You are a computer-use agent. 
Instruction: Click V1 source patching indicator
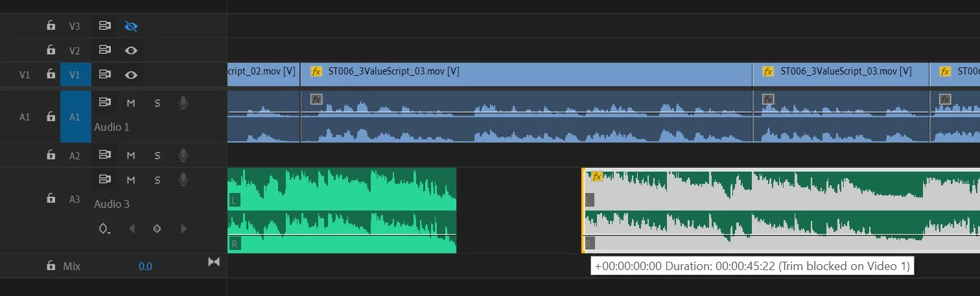click(x=25, y=74)
